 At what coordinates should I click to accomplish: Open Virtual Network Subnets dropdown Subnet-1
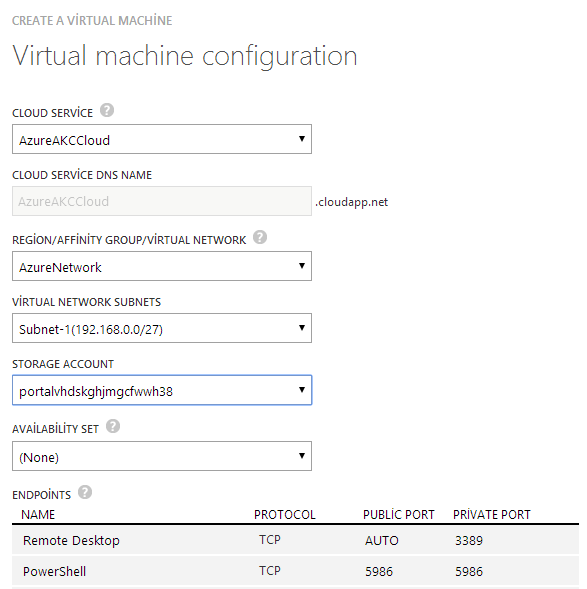[x=162, y=328]
